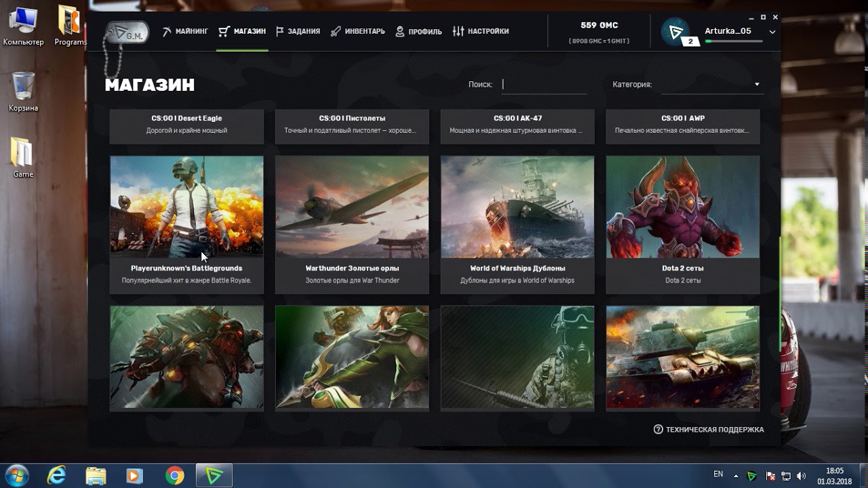868x488 pixels.
Task: Click the G.M. dog tag logo
Action: point(127,33)
